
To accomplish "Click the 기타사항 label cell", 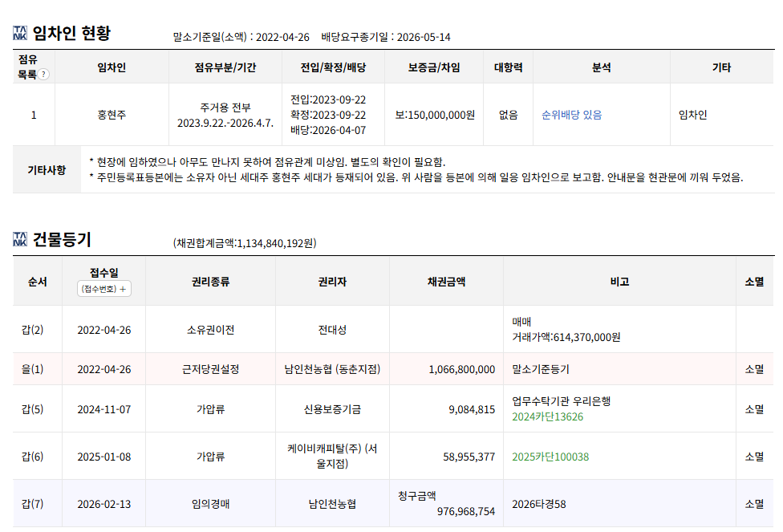I will pyautogui.click(x=47, y=170).
